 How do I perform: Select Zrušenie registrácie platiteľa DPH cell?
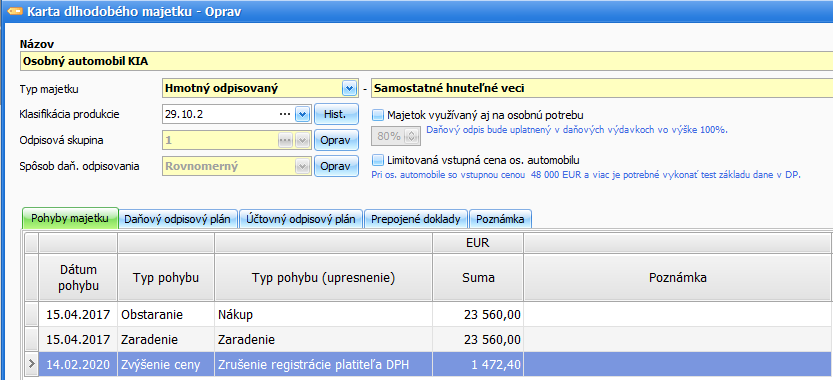[324, 364]
